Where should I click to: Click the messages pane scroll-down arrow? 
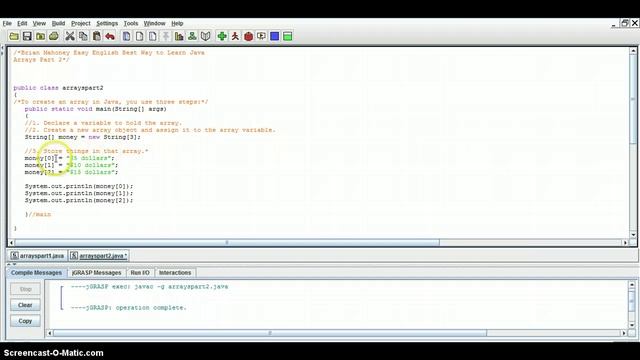coord(632,325)
